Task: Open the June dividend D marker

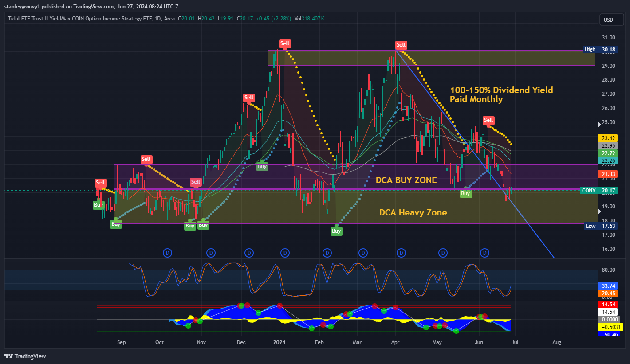Action: 485,253
